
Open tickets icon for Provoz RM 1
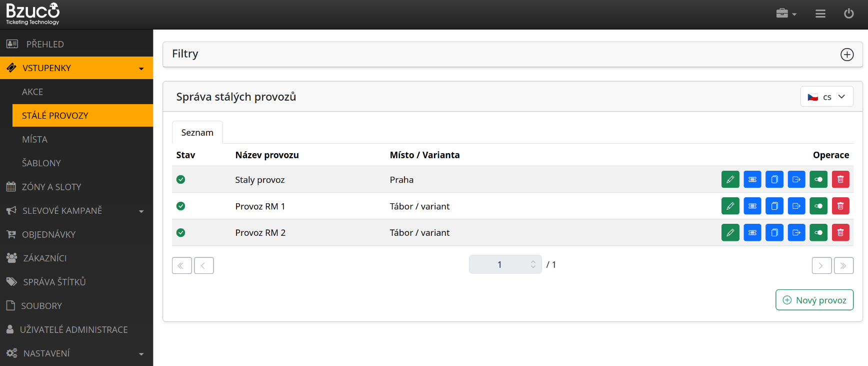(752, 206)
